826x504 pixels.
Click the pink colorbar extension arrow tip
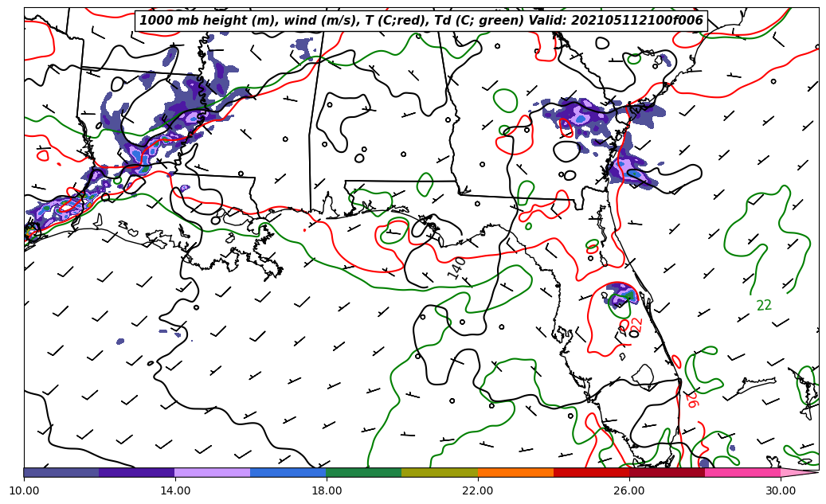pos(800,472)
